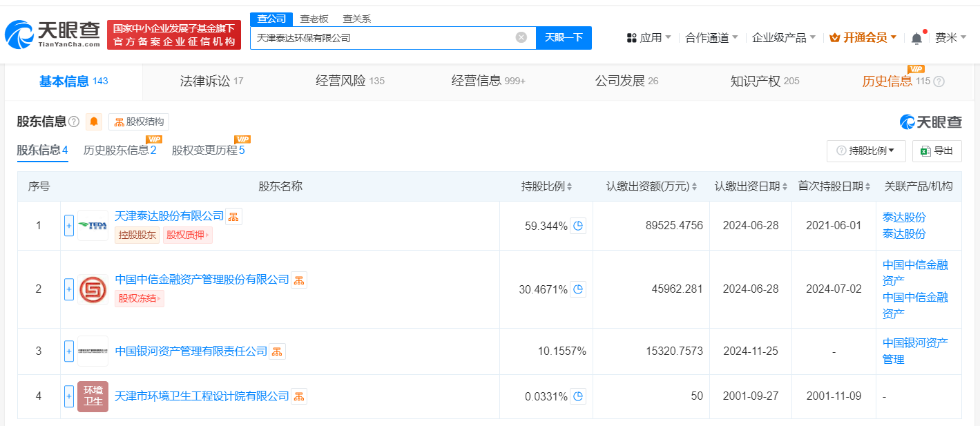Click help icon next to 股东信息 heading
Viewport: 980px width, 426px height.
click(74, 122)
